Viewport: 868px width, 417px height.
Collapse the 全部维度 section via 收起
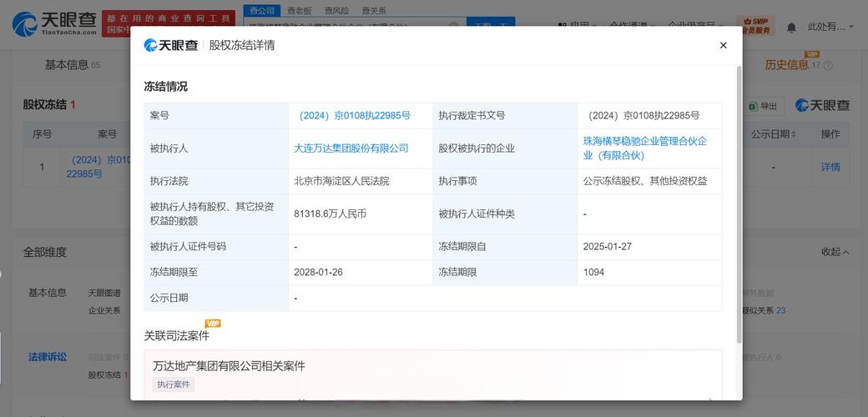835,252
